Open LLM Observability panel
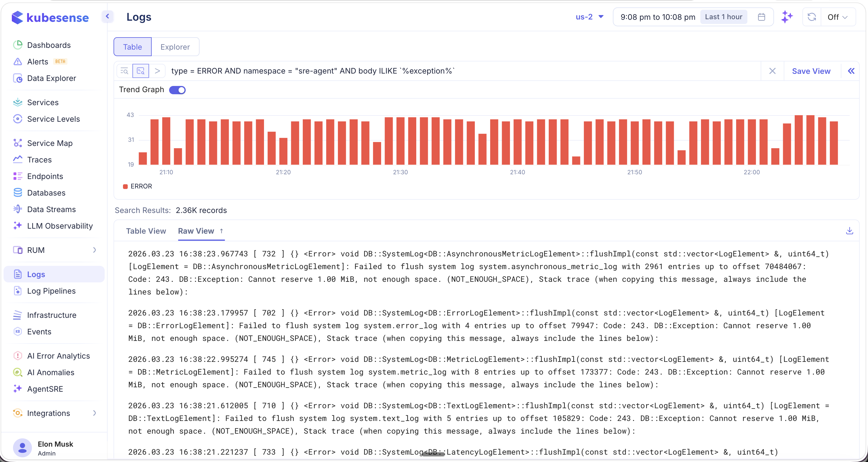The width and height of the screenshot is (868, 462). click(60, 226)
